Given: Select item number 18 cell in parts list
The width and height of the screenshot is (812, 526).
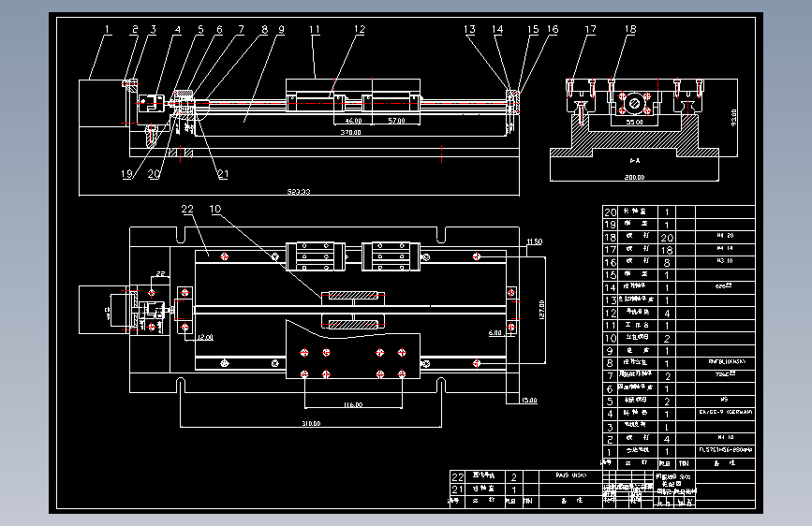Looking at the screenshot, I should click(x=610, y=238).
